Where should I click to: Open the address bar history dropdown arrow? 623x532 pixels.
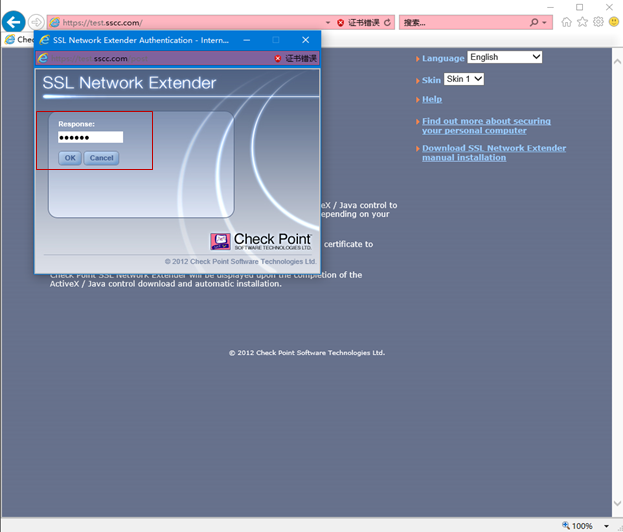[x=328, y=23]
